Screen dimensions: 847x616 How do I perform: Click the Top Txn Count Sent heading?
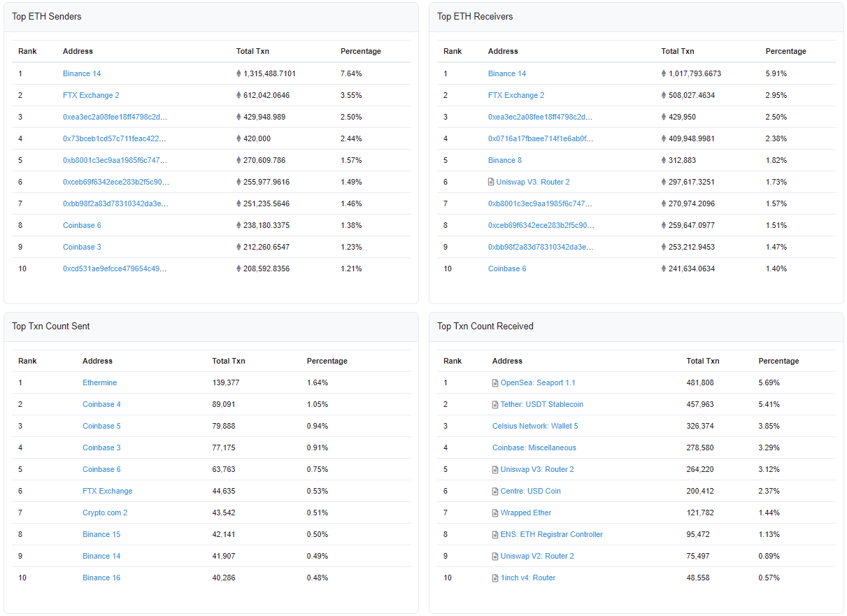click(51, 326)
